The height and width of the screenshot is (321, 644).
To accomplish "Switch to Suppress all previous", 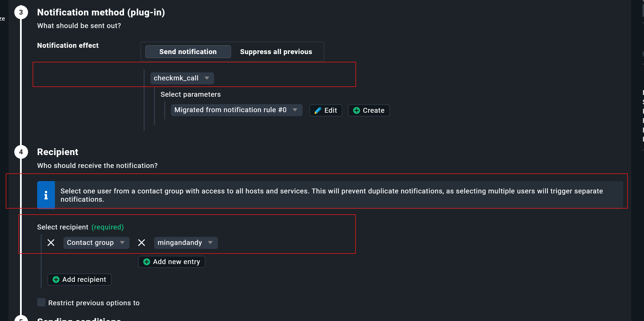I will click(x=276, y=52).
